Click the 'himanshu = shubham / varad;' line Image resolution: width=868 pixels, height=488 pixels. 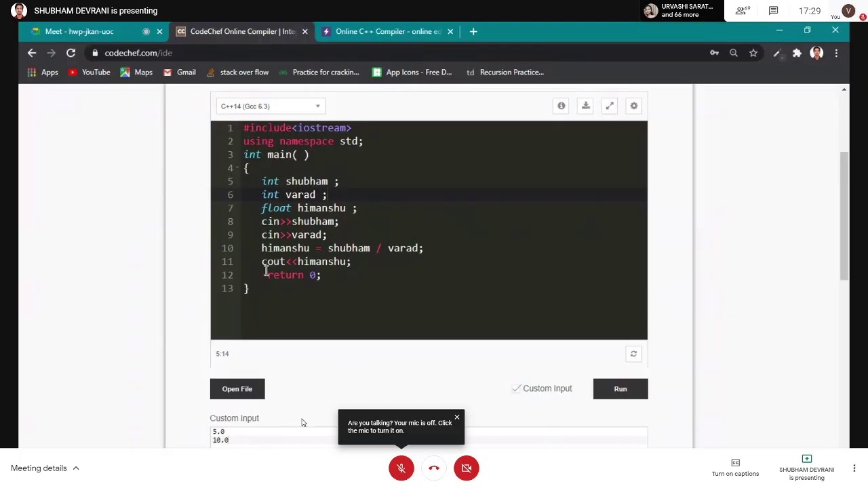click(342, 248)
